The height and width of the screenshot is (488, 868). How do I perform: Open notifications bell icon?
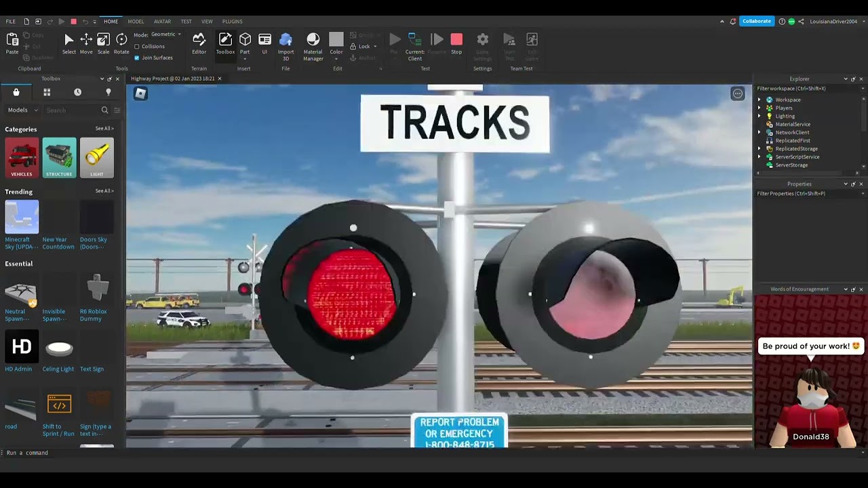733,21
